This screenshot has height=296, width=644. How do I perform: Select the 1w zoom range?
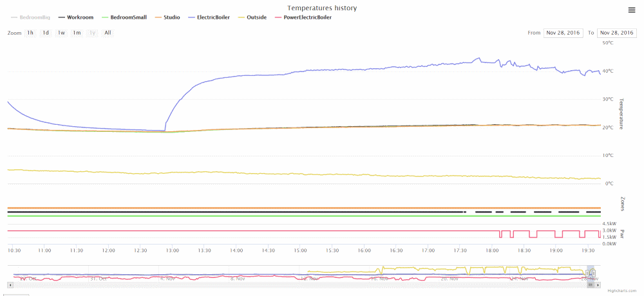(x=61, y=32)
